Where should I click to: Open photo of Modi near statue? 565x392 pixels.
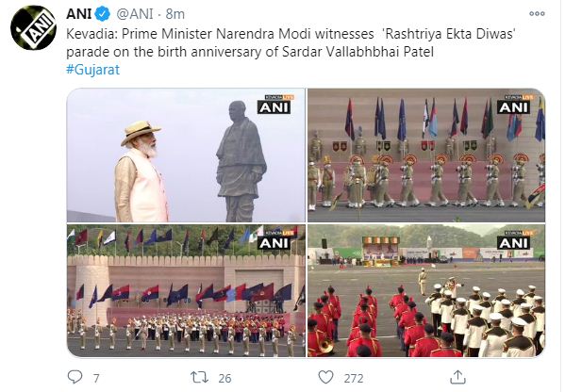click(186, 155)
